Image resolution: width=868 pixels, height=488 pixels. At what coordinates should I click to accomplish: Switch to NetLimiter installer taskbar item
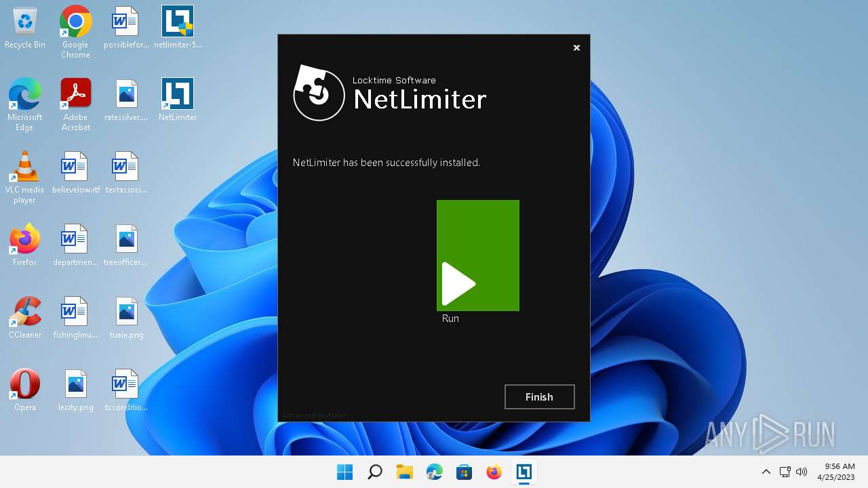pos(524,472)
